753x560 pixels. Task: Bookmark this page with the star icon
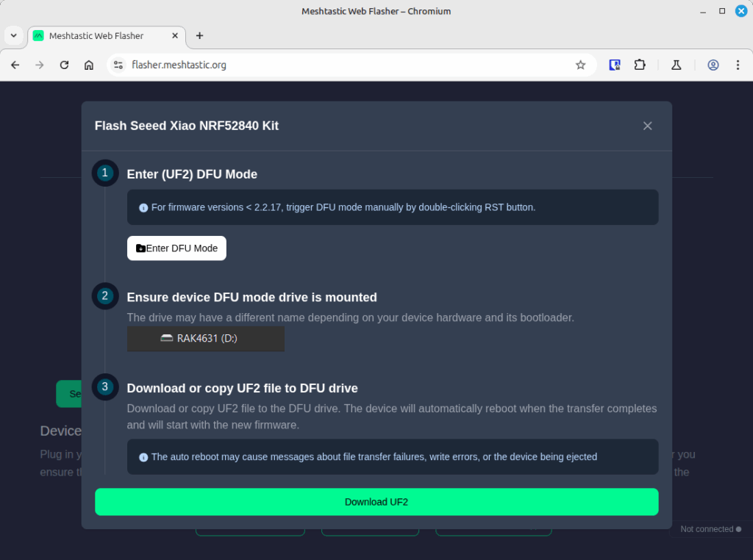tap(581, 65)
